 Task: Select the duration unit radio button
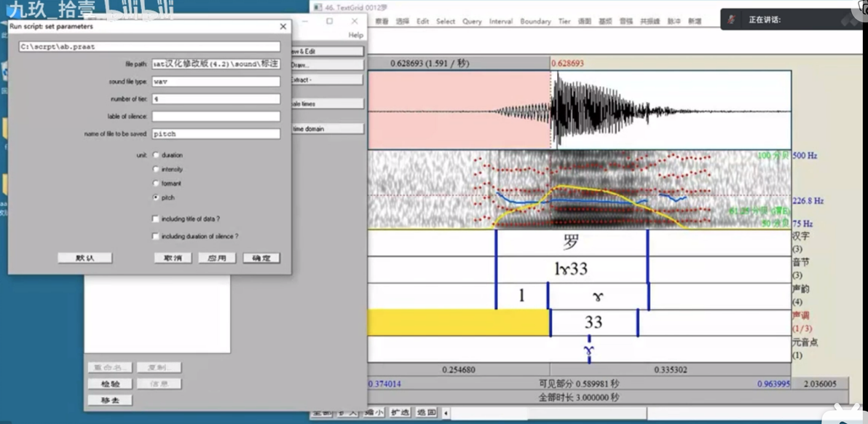[x=156, y=155]
